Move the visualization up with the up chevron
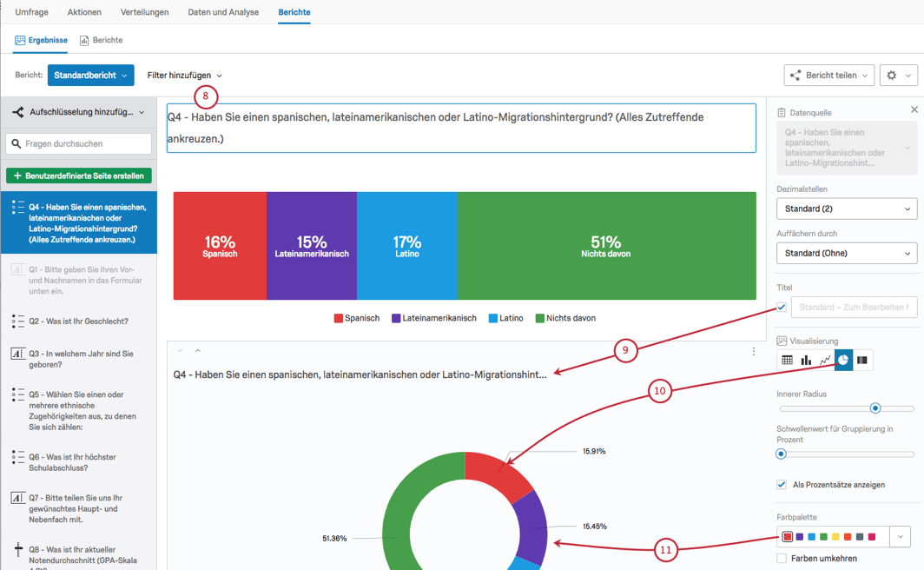The width and height of the screenshot is (924, 570). point(198,351)
